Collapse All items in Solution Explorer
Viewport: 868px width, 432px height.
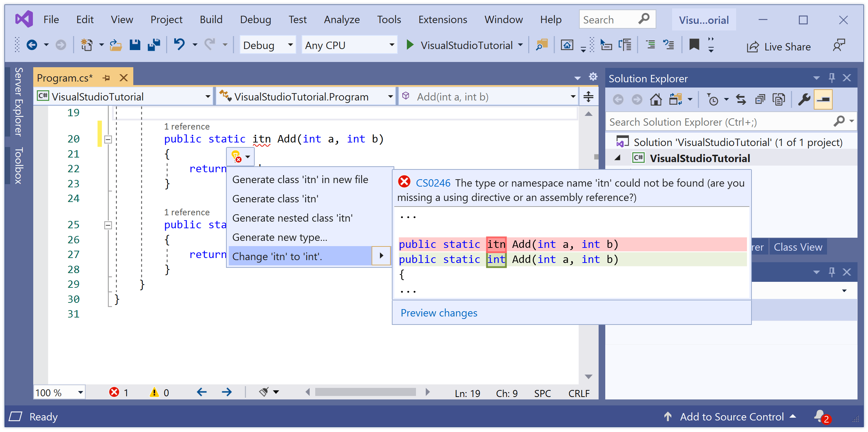click(760, 99)
